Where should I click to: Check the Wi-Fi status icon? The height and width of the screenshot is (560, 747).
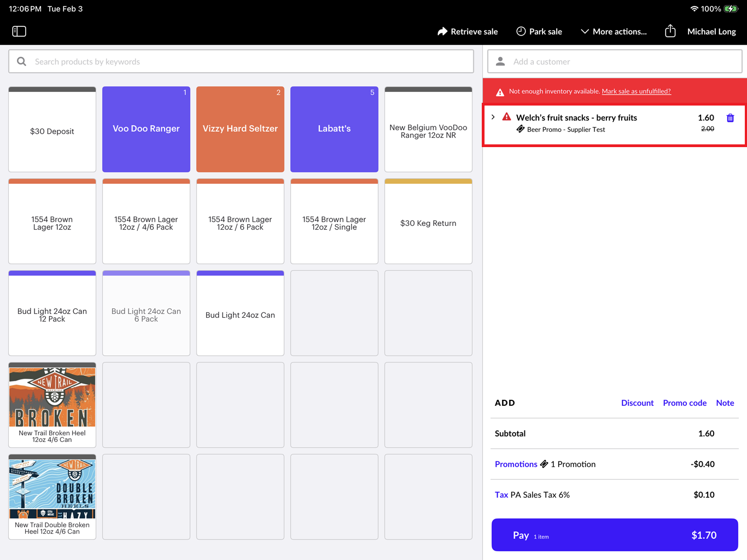(x=695, y=9)
